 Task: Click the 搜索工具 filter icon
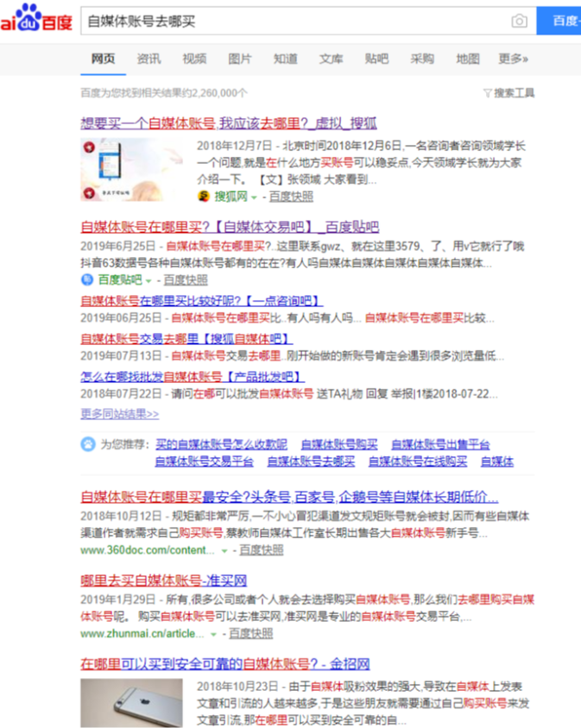tap(487, 93)
